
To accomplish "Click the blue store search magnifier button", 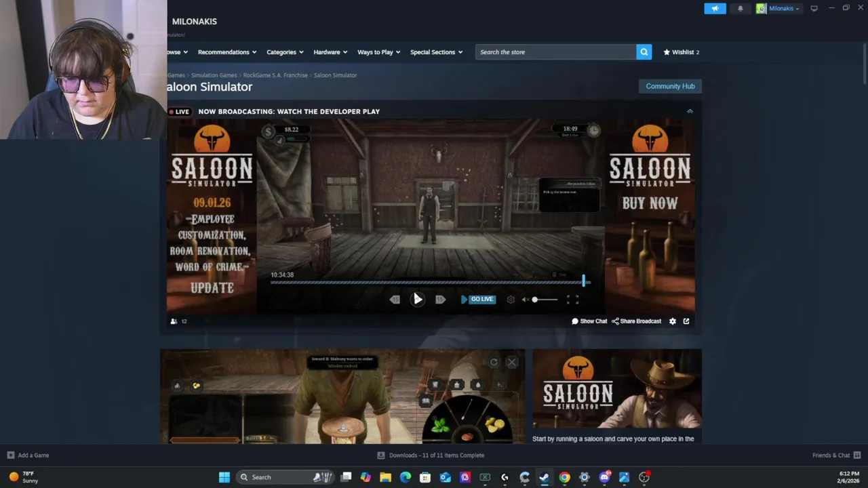I will pos(644,52).
